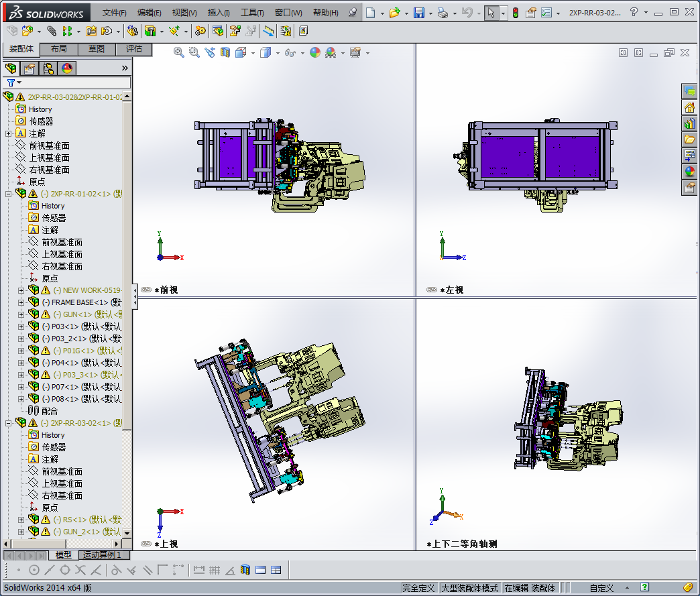
Task: Toggle the view link icon beside 左视
Action: tap(432, 290)
